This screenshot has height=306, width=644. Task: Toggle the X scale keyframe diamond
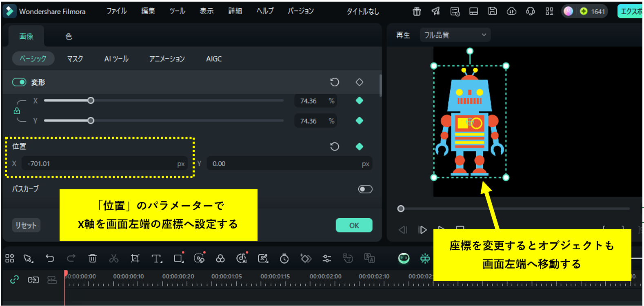point(360,100)
